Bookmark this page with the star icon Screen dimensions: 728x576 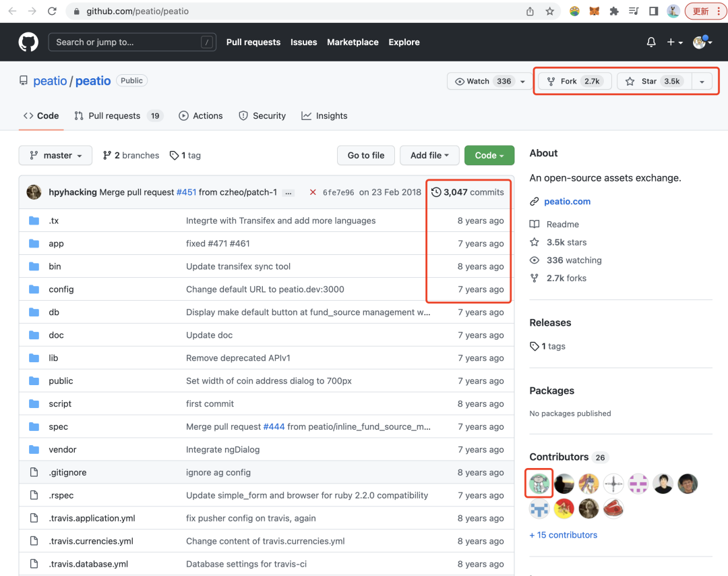point(550,11)
